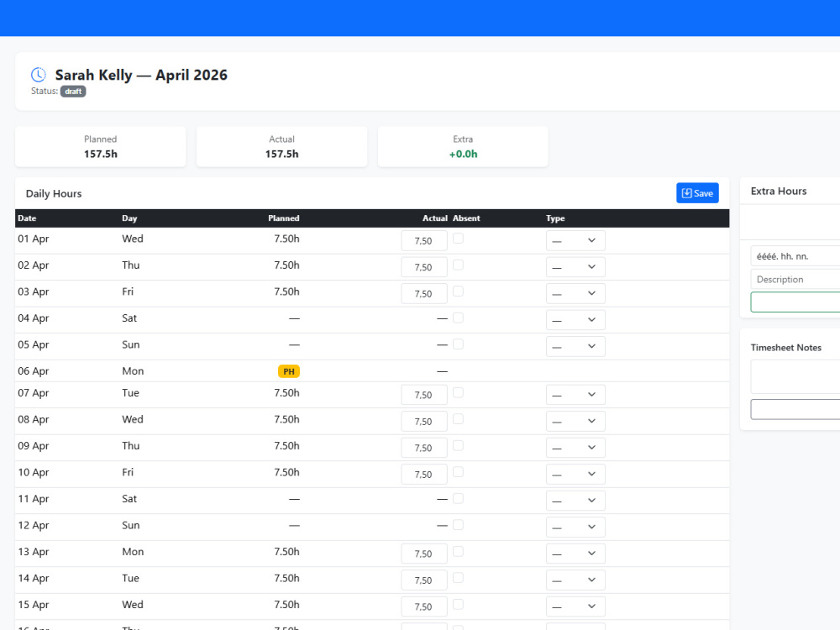Click the Extra Hours date field
840x630 pixels.
[795, 256]
